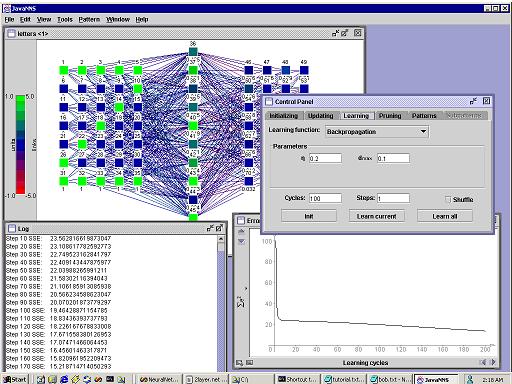
Task: Clear error graph with bottom-left icon
Action: pos(239,363)
